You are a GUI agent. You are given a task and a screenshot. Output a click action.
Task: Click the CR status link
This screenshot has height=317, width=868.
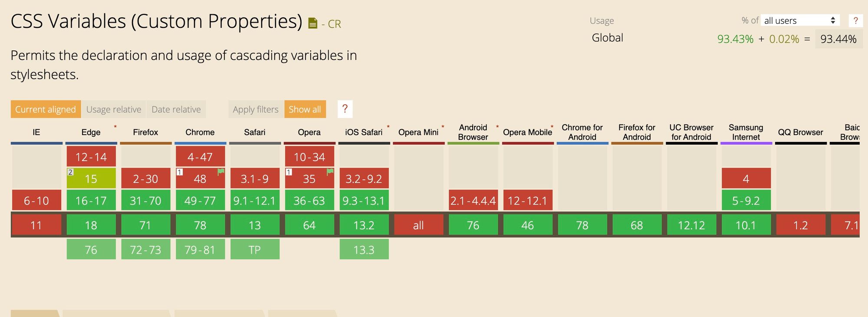334,24
